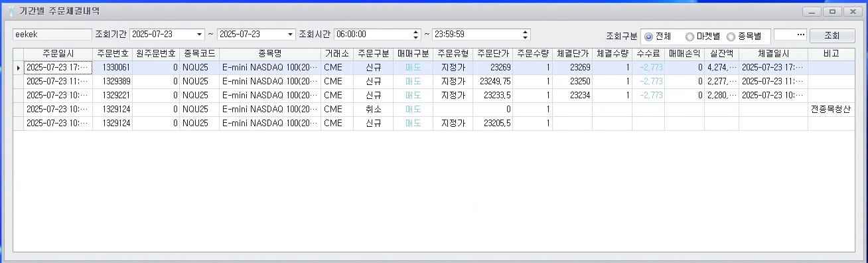This screenshot has width=868, height=263.
Task: Click the 비고 column header
Action: [832, 54]
